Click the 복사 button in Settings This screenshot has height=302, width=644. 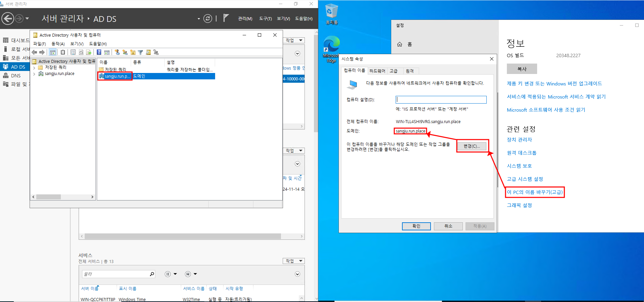tap(522, 69)
